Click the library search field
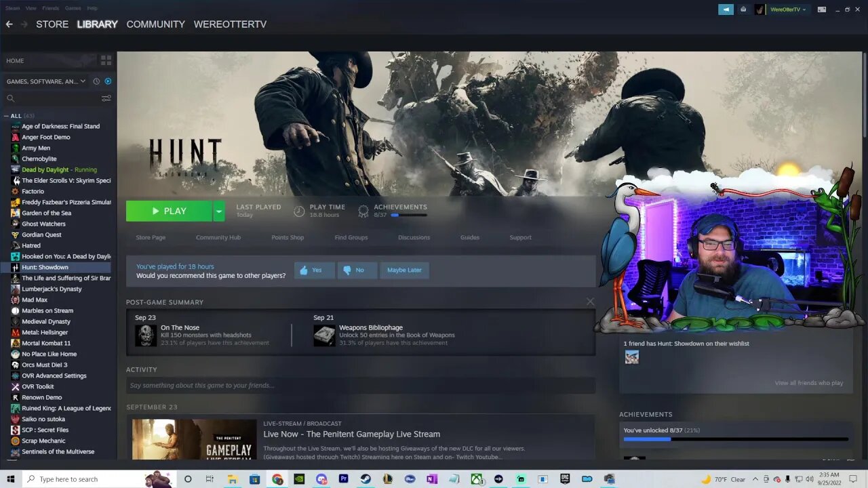The height and width of the screenshot is (488, 868). click(53, 98)
